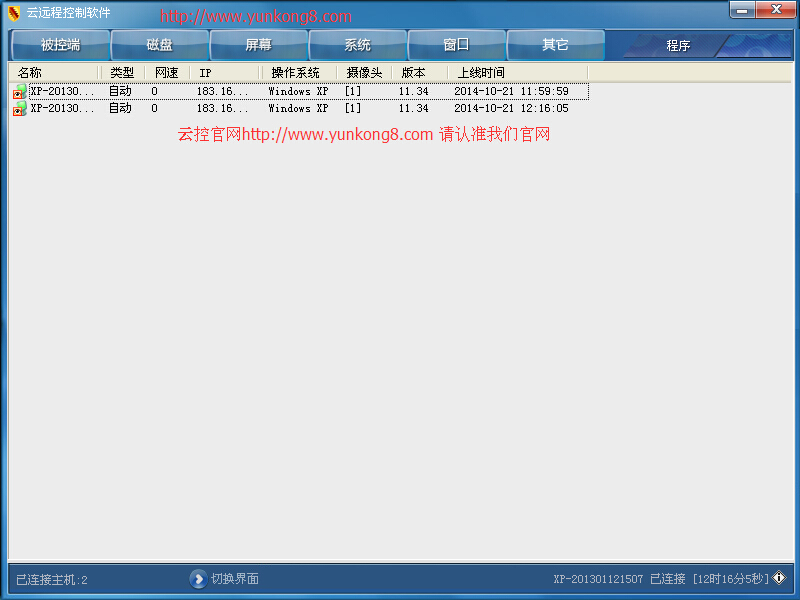
Task: Click the 名称 column header
Action: click(x=55, y=73)
